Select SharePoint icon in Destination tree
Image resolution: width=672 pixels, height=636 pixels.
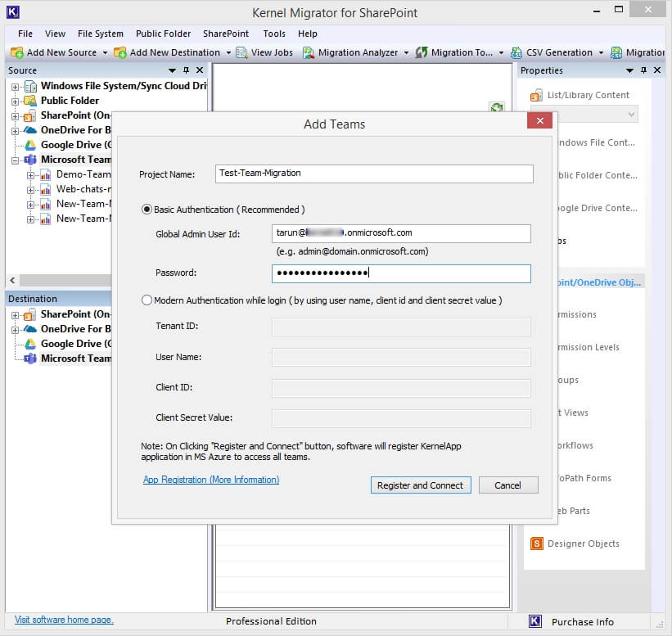click(30, 315)
